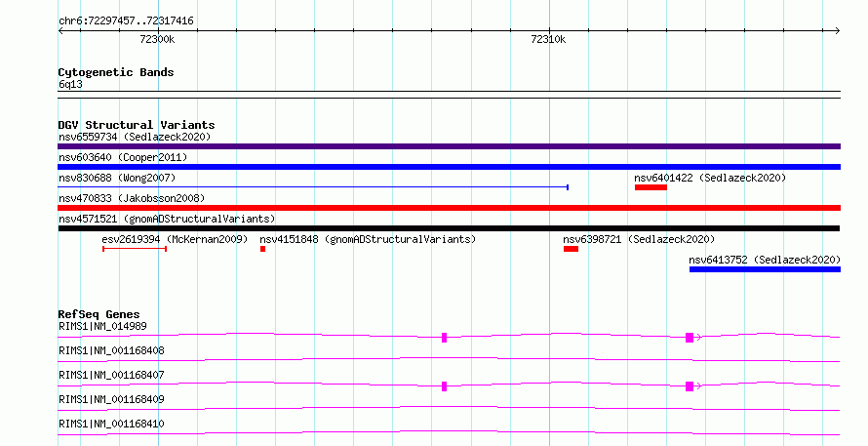Click the nsv6398721 red variant block
This screenshot has width=868, height=446.
(x=571, y=249)
